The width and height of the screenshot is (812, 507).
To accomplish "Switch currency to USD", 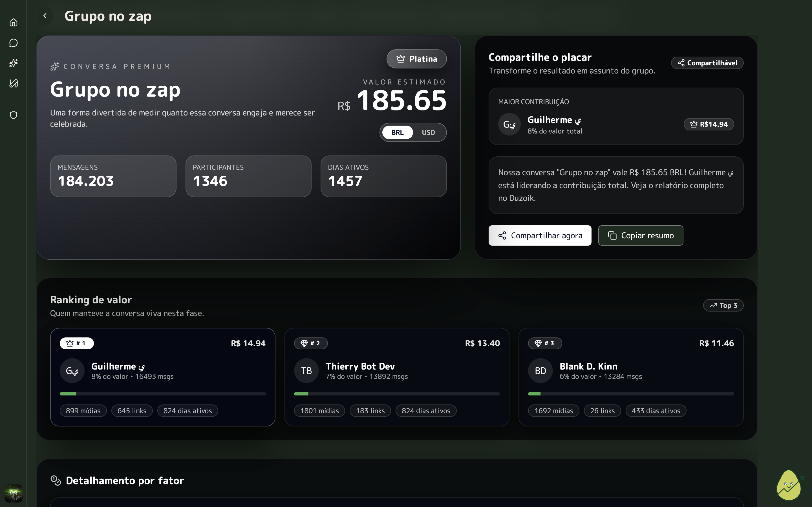I will click(428, 132).
